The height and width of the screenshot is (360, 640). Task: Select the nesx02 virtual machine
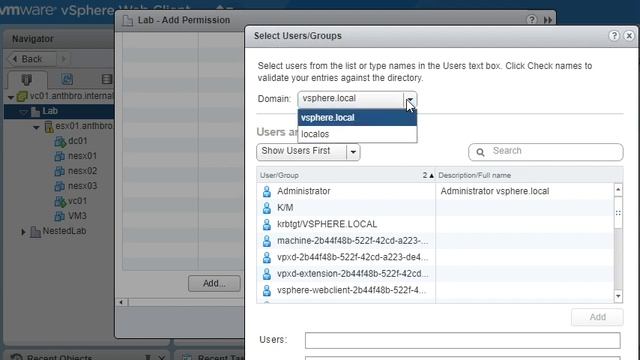click(82, 171)
